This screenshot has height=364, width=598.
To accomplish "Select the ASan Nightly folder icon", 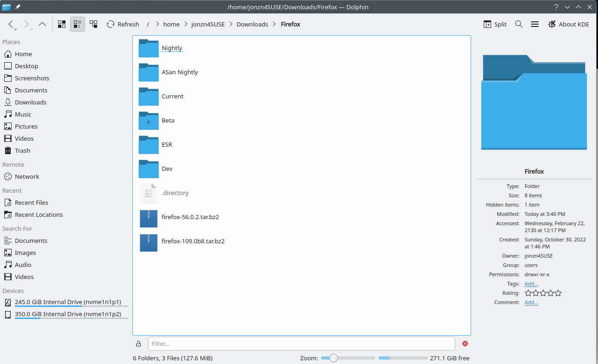I will click(149, 72).
